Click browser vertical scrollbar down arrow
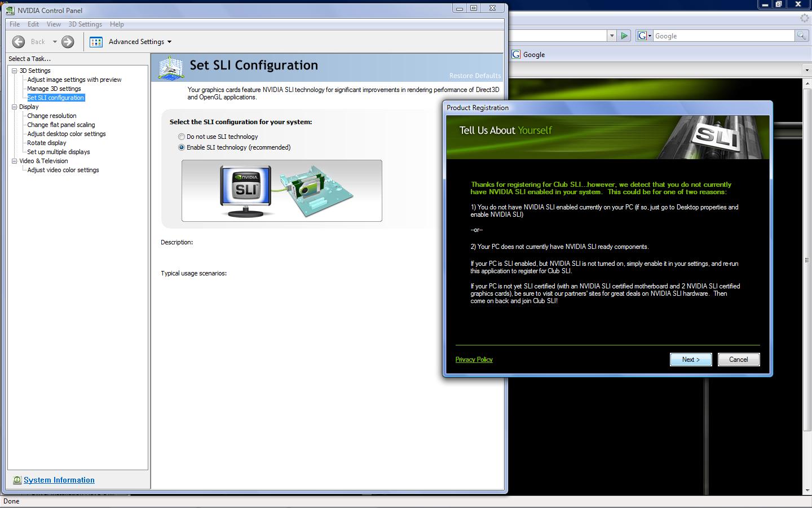The height and width of the screenshot is (508, 812). point(807,491)
